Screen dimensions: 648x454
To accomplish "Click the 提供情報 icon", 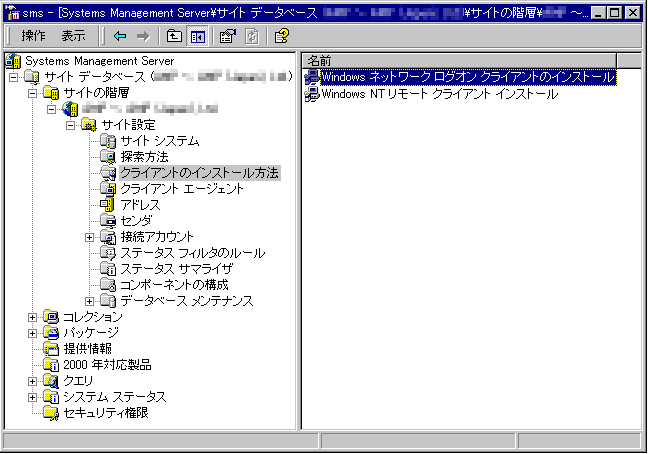I will [x=51, y=349].
